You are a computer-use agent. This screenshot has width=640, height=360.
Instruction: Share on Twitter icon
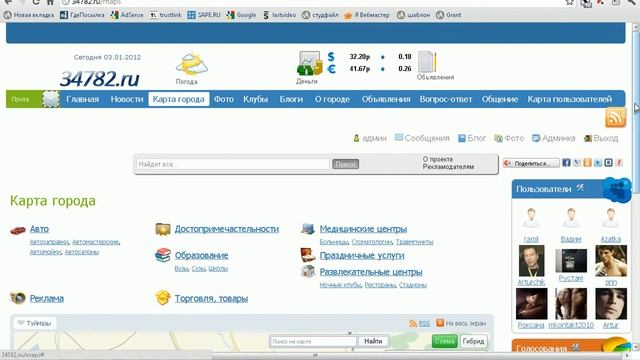(x=598, y=162)
